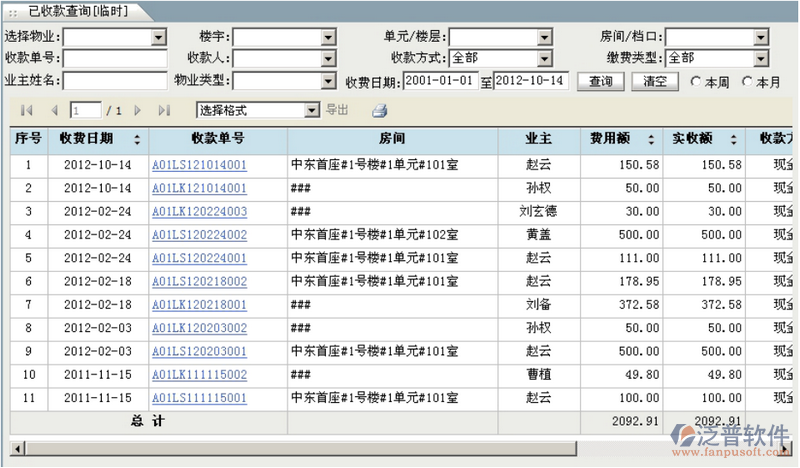This screenshot has height=468, width=800.
Task: Sort by 收费日期 column arrows
Action: click(137, 140)
